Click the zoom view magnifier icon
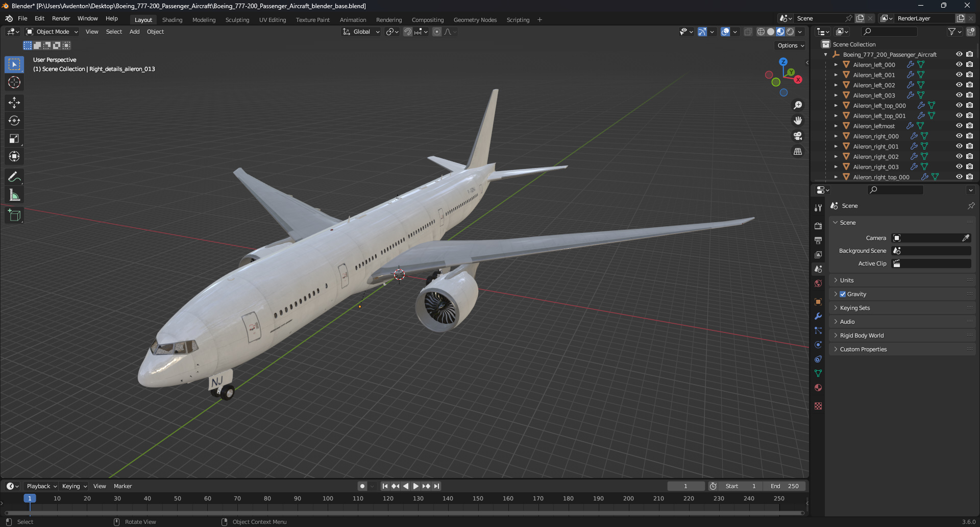Viewport: 980px width, 527px height. (x=797, y=105)
